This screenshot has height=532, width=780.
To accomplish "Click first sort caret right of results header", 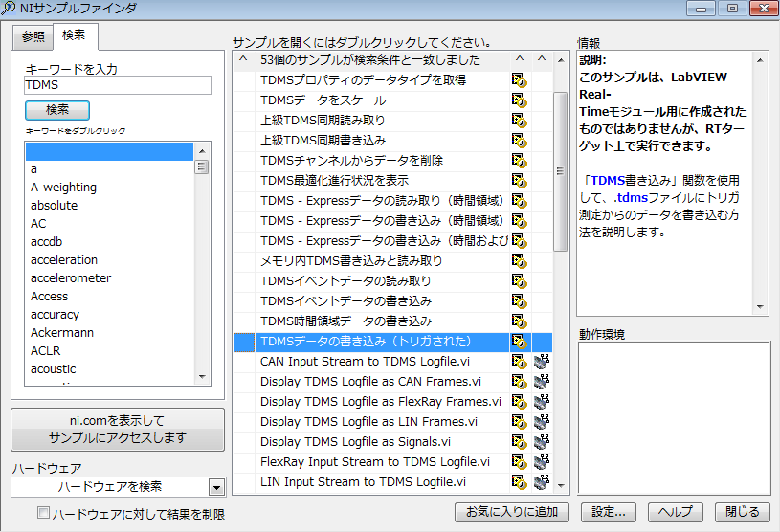I will coord(520,59).
